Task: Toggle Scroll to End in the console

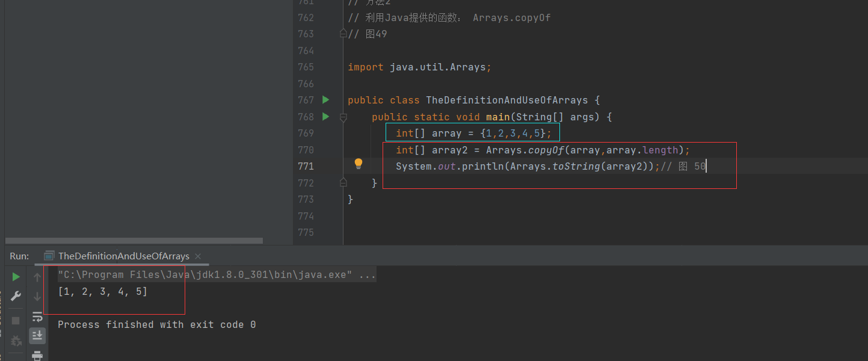Action: pyautogui.click(x=37, y=336)
